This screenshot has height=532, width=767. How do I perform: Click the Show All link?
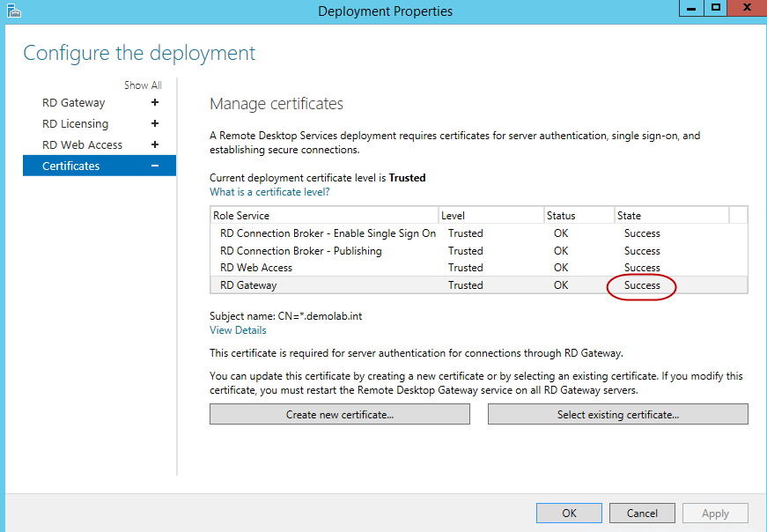coord(143,85)
